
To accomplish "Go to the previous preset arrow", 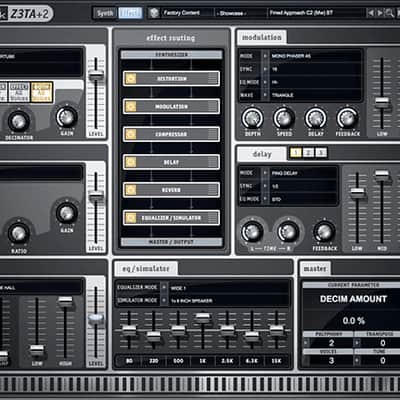I will pyautogui.click(x=370, y=13).
